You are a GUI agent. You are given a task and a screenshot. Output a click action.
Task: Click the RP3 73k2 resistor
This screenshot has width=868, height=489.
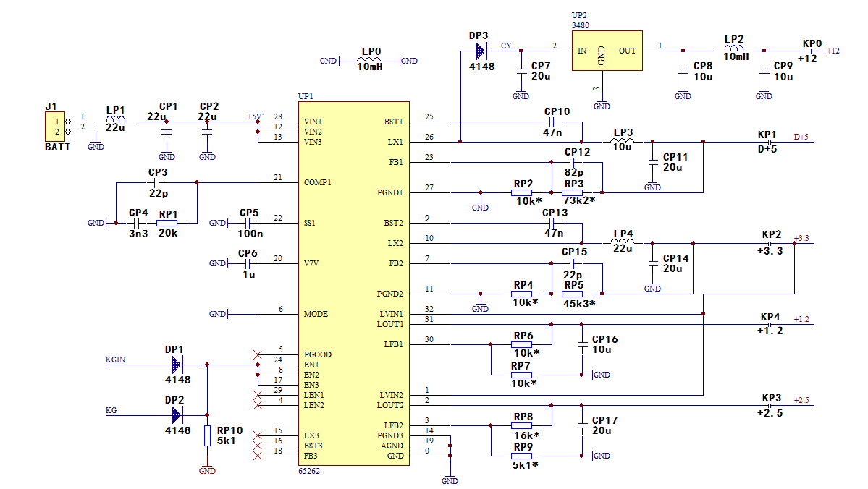572,192
